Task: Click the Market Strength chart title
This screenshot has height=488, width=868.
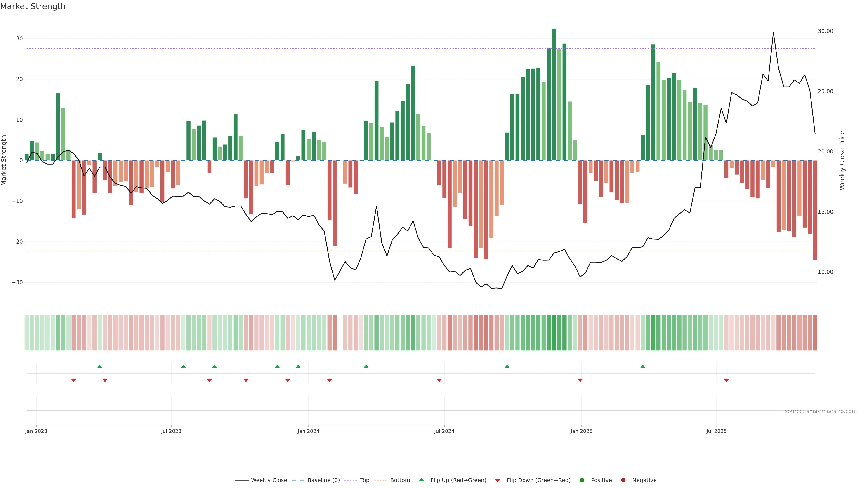Action: point(33,6)
